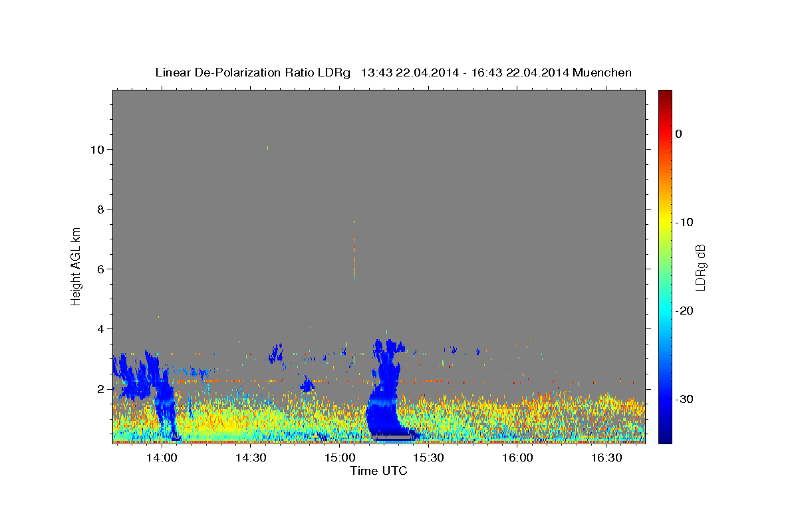Click the start time '13:43 22.04.2014' in title
This screenshot has height=532, width=798.
[410, 72]
